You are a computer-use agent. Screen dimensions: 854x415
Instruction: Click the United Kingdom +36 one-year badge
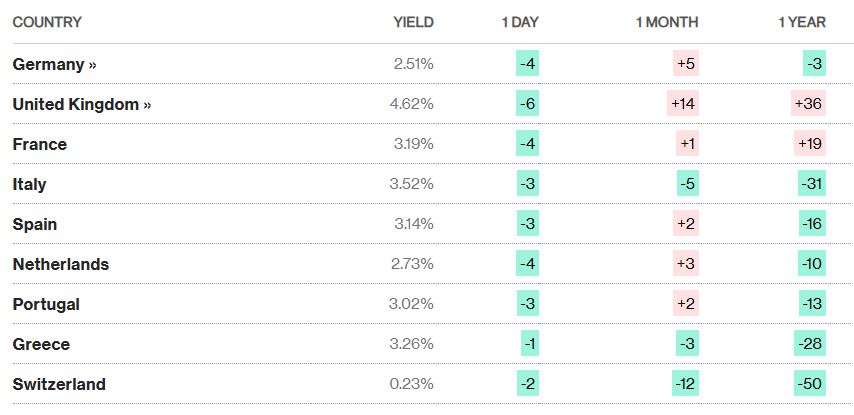click(810, 104)
